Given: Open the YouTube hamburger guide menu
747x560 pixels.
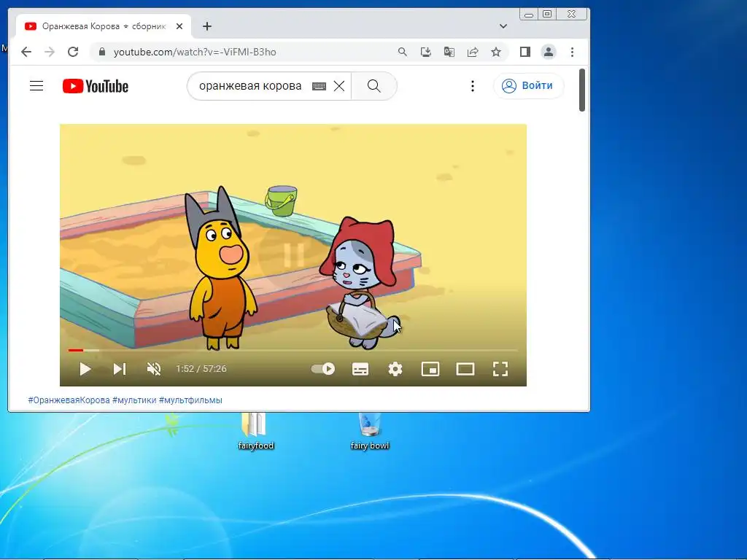Looking at the screenshot, I should 36,86.
